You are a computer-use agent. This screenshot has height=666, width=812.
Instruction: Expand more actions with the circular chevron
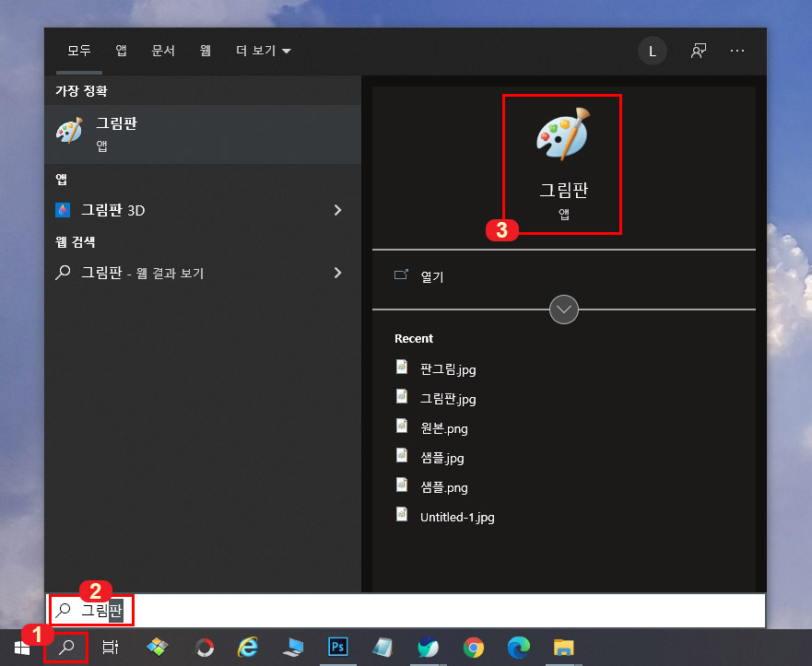point(563,310)
